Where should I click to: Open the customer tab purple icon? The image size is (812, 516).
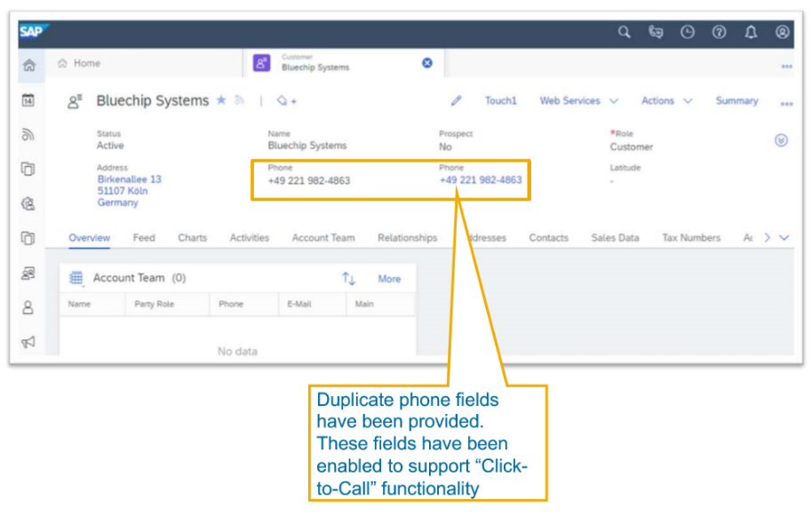pos(261,63)
